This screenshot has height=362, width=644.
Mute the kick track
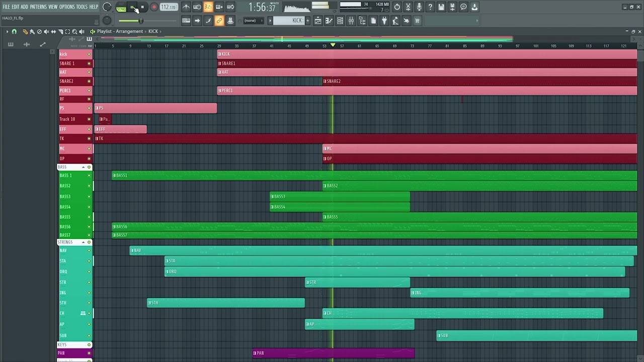(89, 54)
